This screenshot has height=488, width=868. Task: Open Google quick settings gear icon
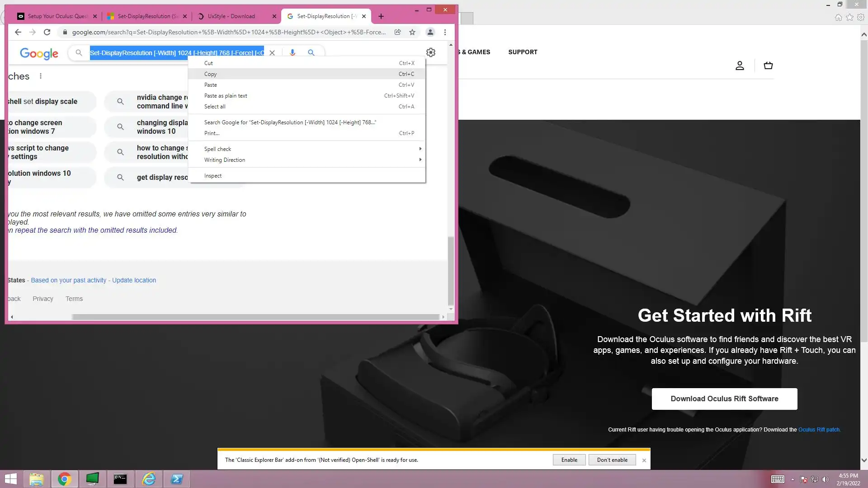coord(431,52)
